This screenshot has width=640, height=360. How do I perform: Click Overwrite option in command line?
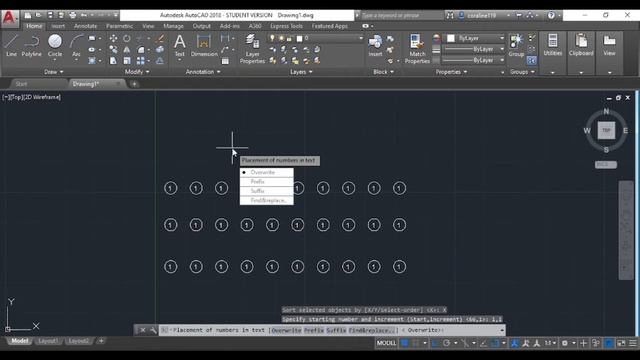(287, 330)
